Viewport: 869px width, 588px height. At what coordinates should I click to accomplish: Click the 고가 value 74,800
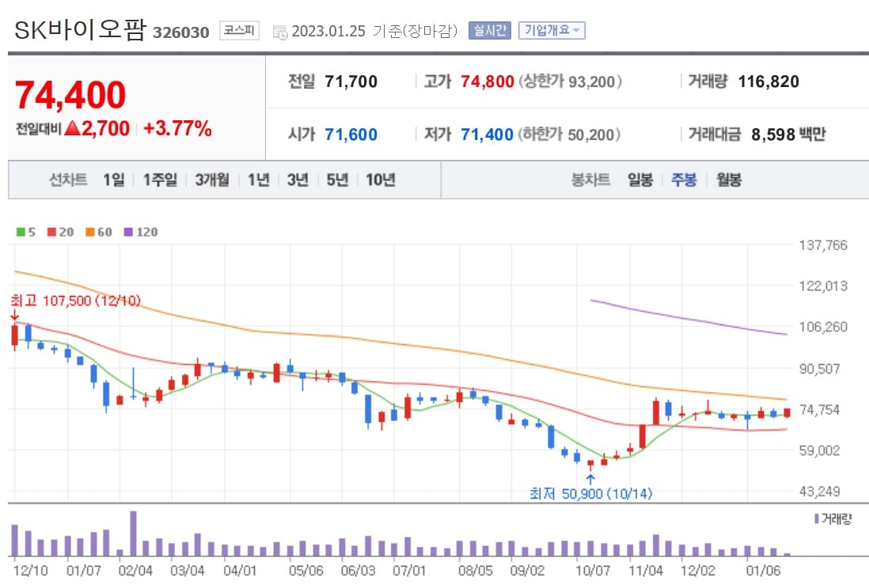(x=488, y=82)
